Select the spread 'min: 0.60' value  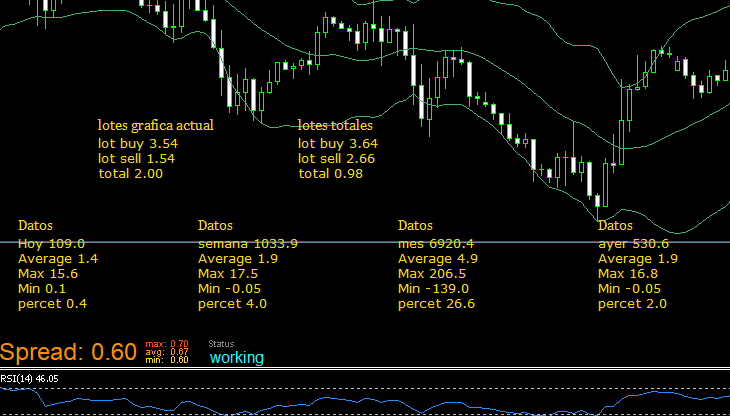167,359
